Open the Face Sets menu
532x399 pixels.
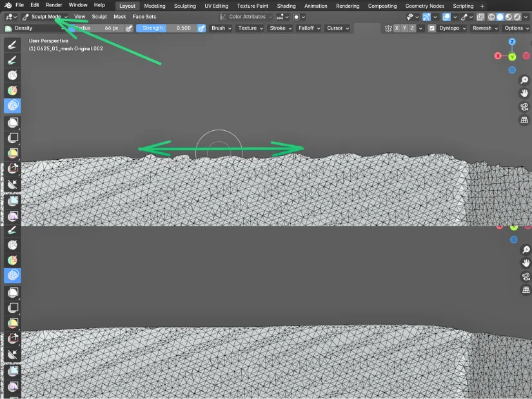(x=144, y=17)
